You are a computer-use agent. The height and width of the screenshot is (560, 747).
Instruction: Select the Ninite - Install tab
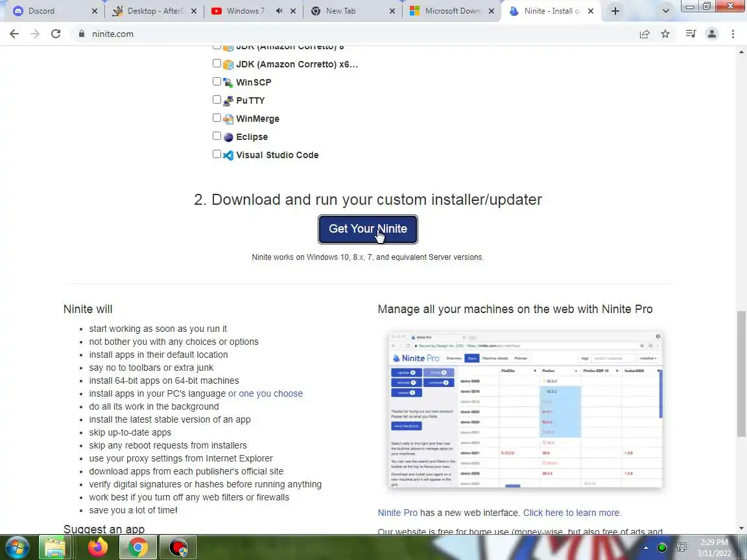click(x=551, y=11)
